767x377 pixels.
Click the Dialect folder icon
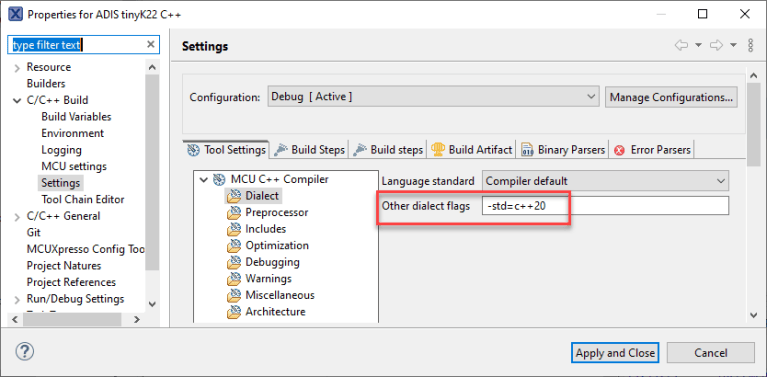(234, 196)
